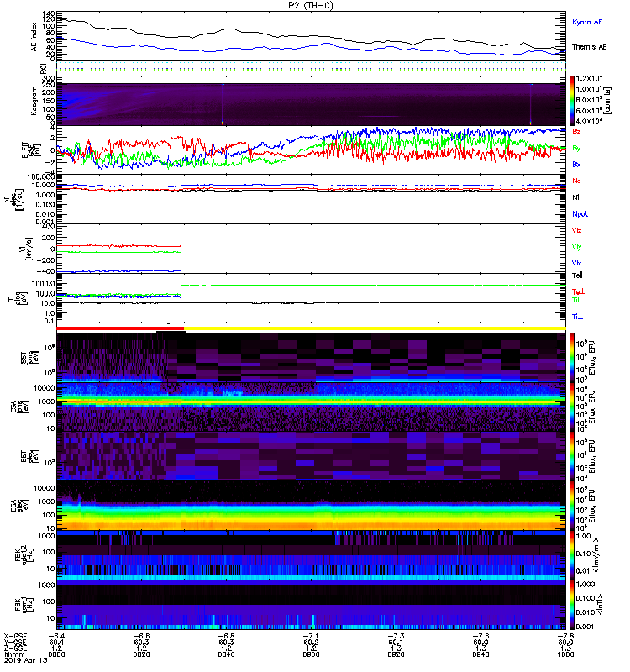This screenshot has width=630, height=672.
Task: Click the 1000 time tick label
Action: click(x=565, y=654)
